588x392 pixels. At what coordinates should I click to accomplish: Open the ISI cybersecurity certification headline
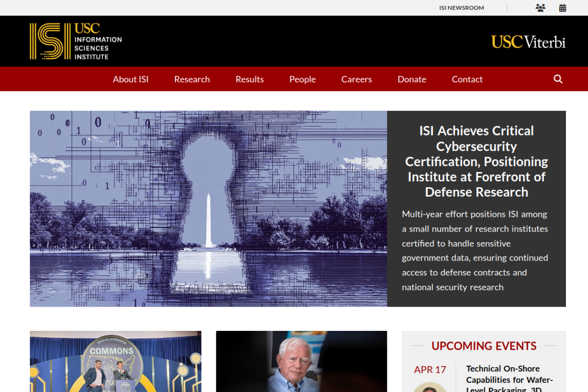(x=476, y=161)
